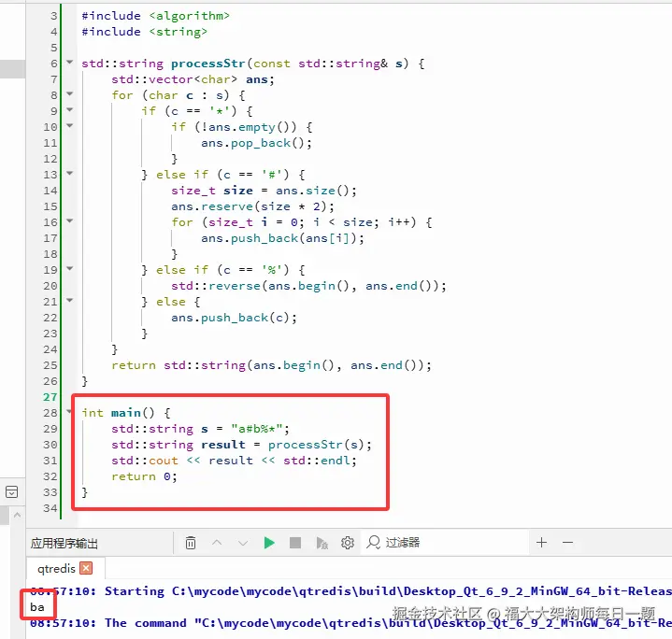The image size is (672, 639).
Task: Click the Starting C:\mycode output line
Action: coord(350,591)
